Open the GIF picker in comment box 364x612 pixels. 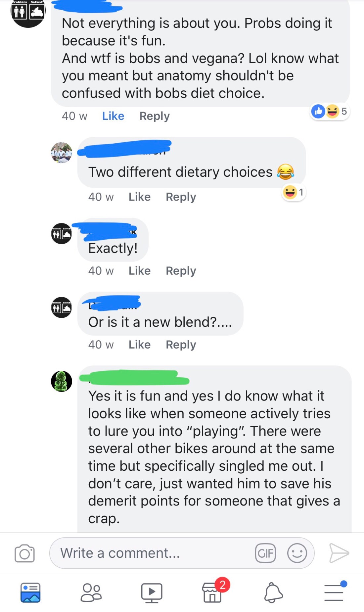265,553
